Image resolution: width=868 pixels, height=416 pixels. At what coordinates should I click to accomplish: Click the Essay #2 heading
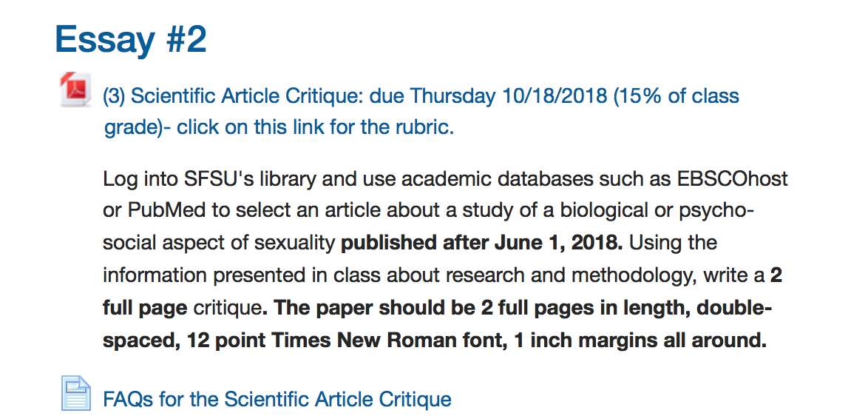[131, 39]
